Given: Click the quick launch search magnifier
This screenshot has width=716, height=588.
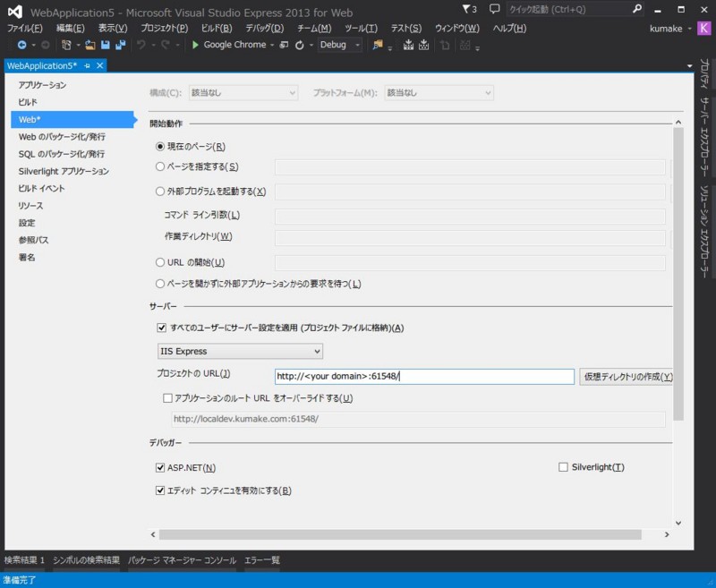Looking at the screenshot, I should [637, 9].
